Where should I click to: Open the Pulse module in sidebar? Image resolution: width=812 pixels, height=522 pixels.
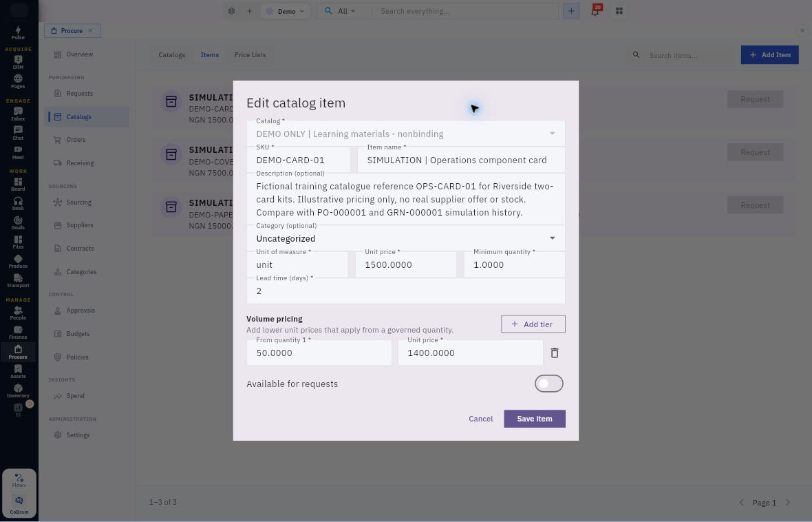18,32
